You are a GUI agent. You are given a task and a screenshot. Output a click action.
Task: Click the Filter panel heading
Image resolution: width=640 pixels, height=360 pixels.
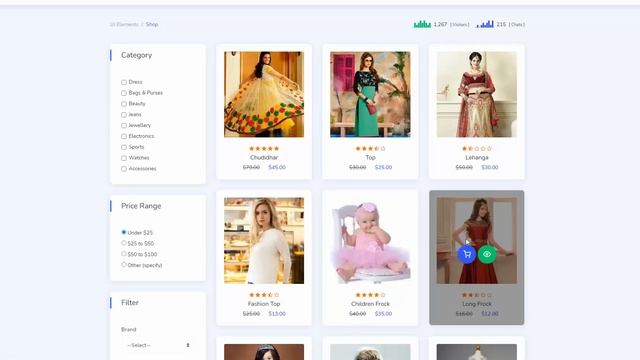tap(130, 302)
